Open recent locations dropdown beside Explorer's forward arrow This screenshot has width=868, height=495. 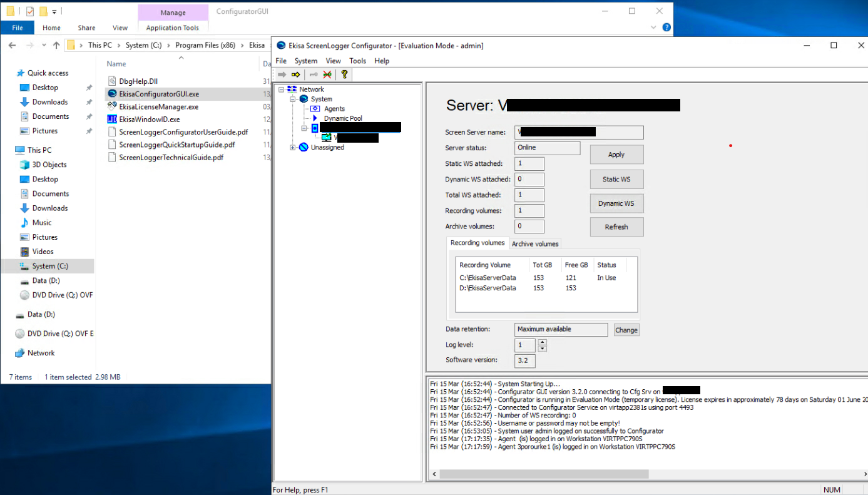click(44, 45)
